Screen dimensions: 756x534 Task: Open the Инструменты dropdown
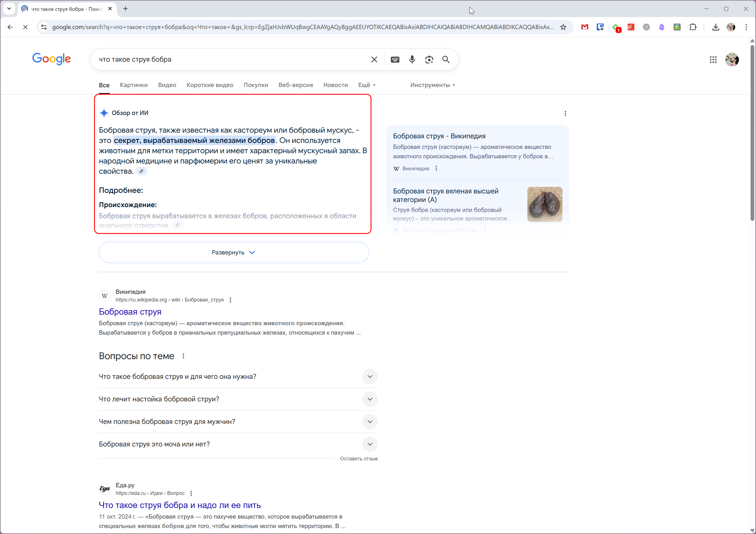tap(432, 85)
